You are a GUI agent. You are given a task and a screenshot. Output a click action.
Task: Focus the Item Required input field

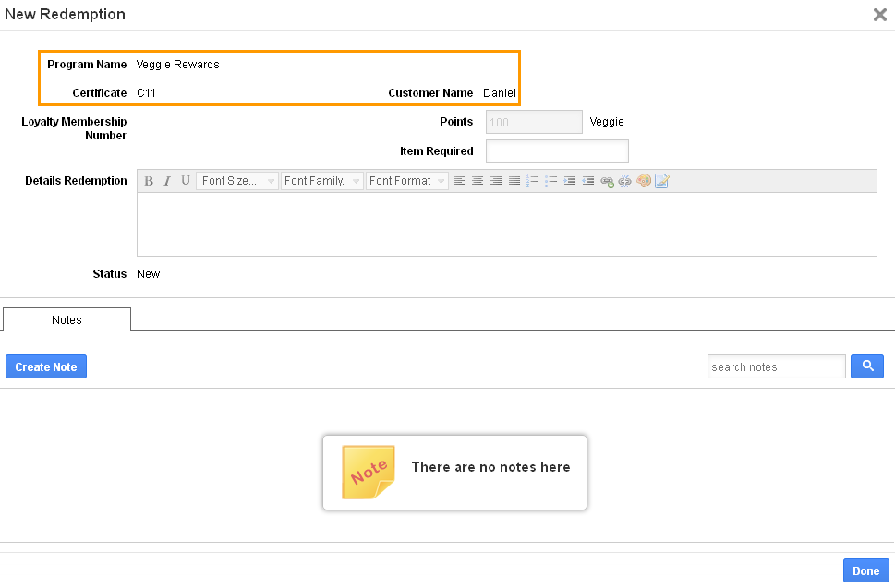557,151
